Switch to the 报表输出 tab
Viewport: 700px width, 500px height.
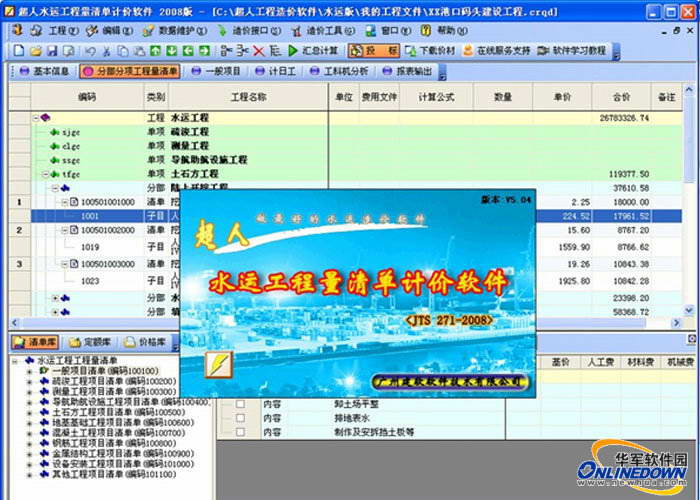click(408, 71)
